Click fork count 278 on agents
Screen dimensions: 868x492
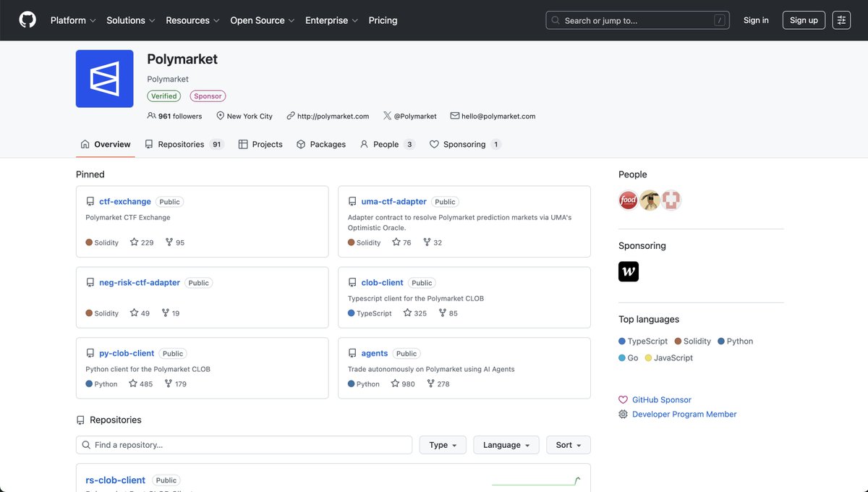(x=438, y=384)
